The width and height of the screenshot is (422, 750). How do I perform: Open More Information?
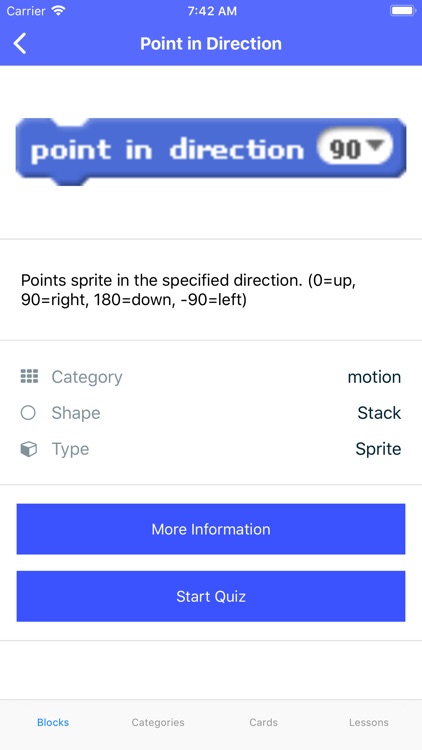(x=211, y=529)
